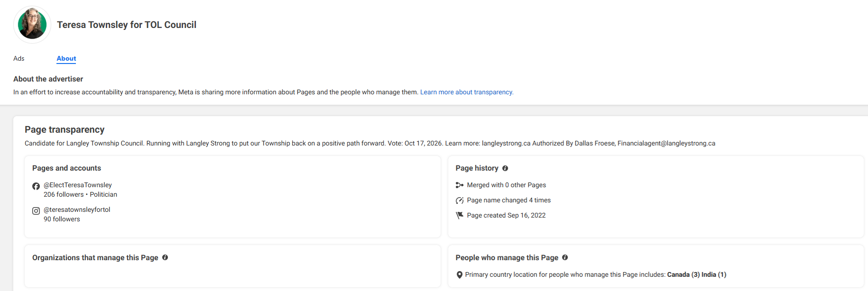Show info tooltip for Page history
Image resolution: width=868 pixels, height=291 pixels.
tap(505, 168)
